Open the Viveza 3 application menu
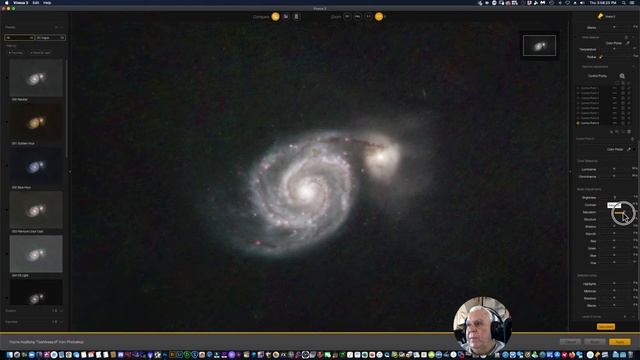 coord(20,2)
